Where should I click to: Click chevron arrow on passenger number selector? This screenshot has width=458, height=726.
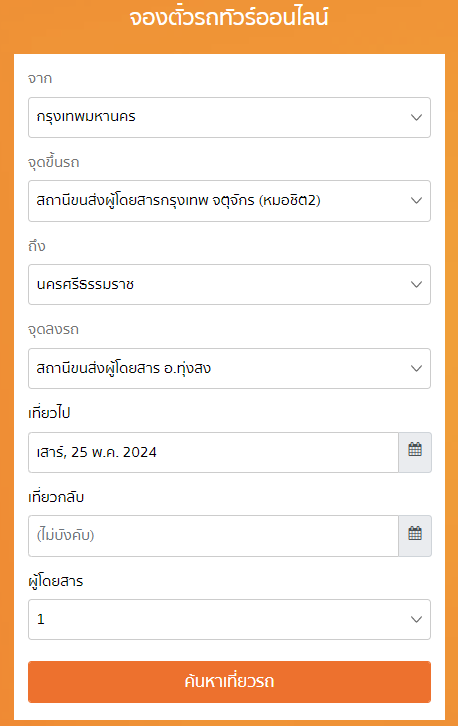coord(416,620)
